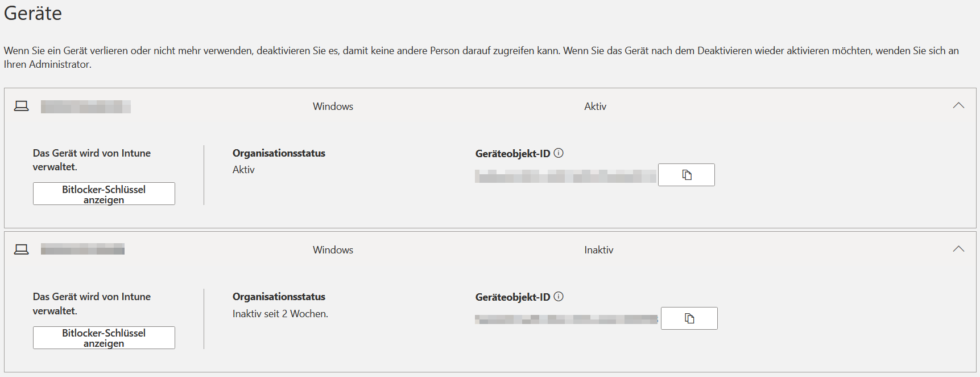Viewport: 980px width, 377px height.
Task: Click the 'Aktiv' status in the first device header
Action: pyautogui.click(x=596, y=106)
